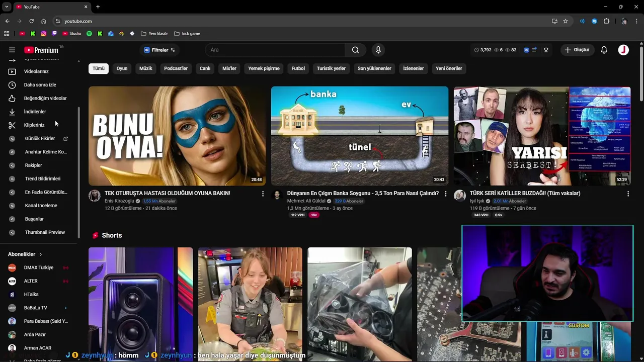Open options menu for Banka Soygunu video

pos(445,194)
